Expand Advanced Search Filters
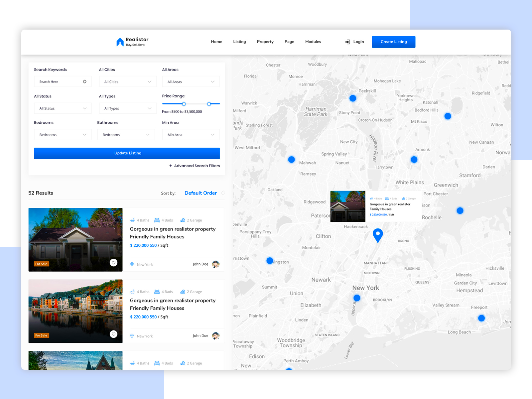 click(x=195, y=166)
